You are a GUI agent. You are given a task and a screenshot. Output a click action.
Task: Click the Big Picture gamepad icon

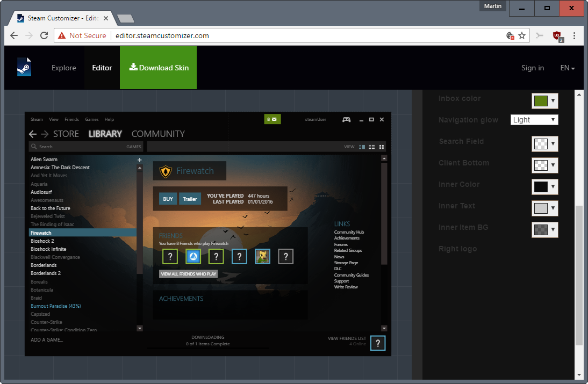347,120
